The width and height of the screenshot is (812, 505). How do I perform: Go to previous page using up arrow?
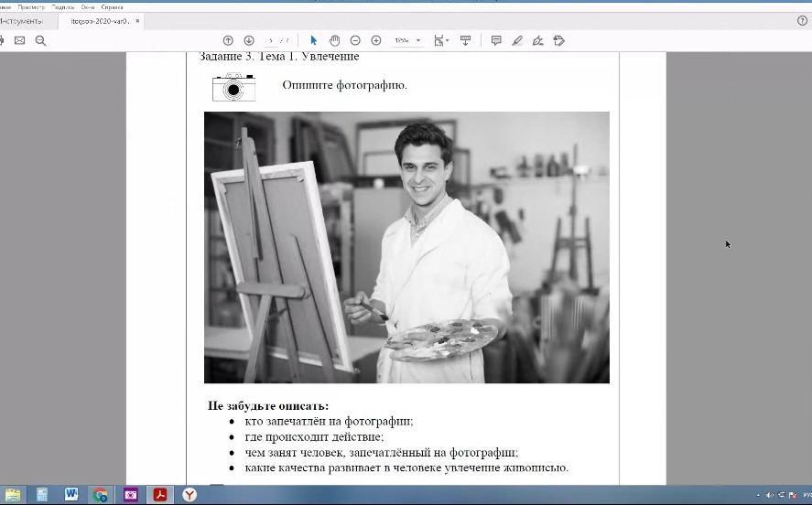[x=228, y=40]
